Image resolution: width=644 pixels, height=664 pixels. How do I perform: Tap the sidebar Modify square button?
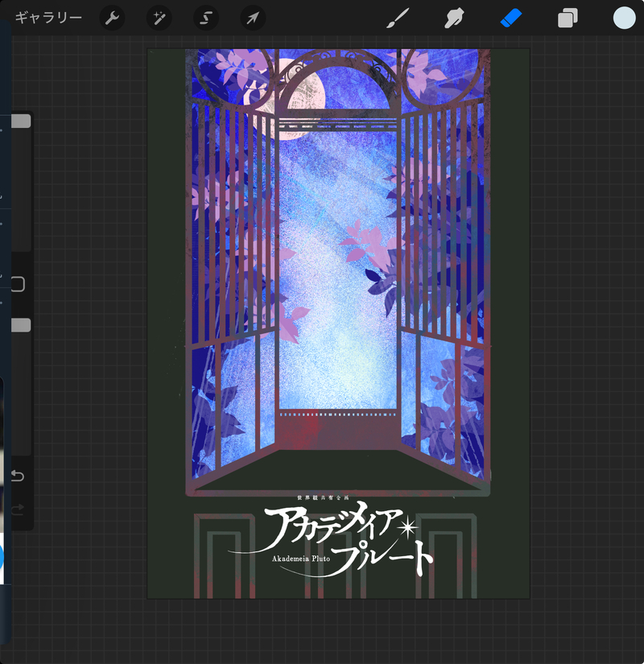pos(18,284)
